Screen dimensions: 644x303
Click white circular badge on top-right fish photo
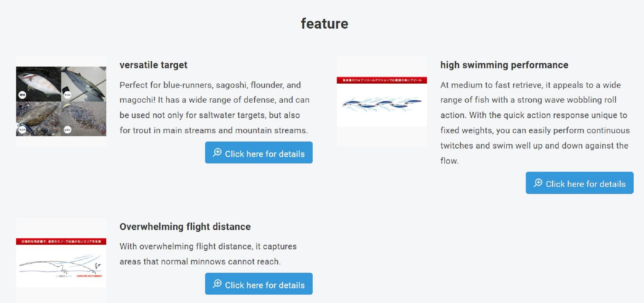click(x=68, y=95)
